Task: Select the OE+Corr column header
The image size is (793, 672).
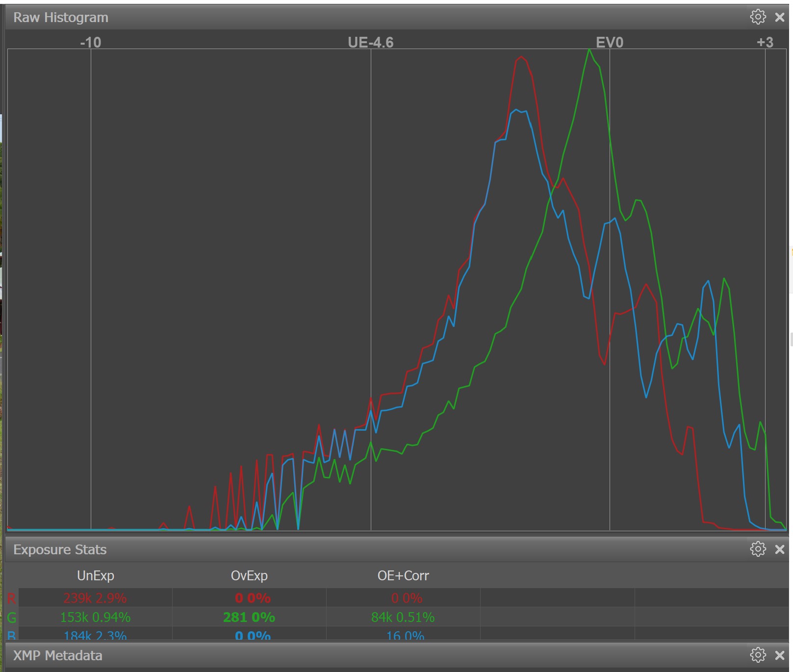Action: (403, 575)
